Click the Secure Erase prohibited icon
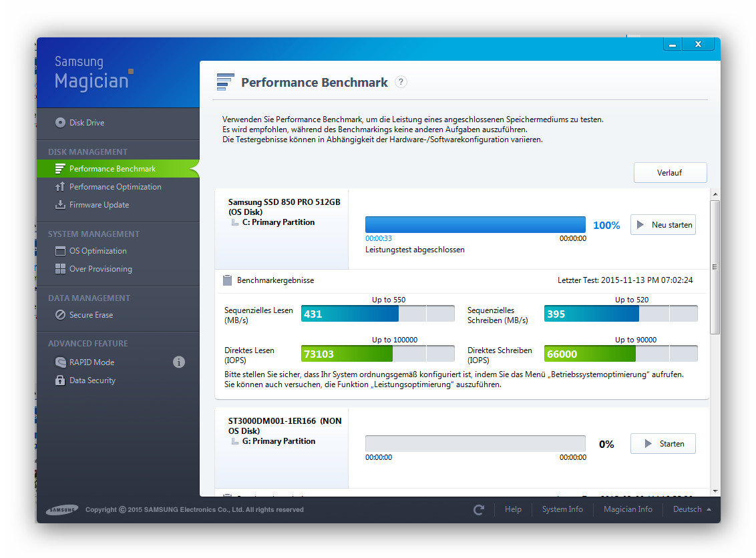This screenshot has height=558, width=756. pyautogui.click(x=60, y=314)
